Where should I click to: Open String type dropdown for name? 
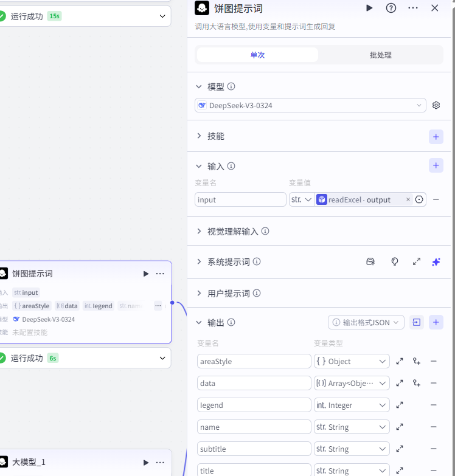pyautogui.click(x=352, y=427)
